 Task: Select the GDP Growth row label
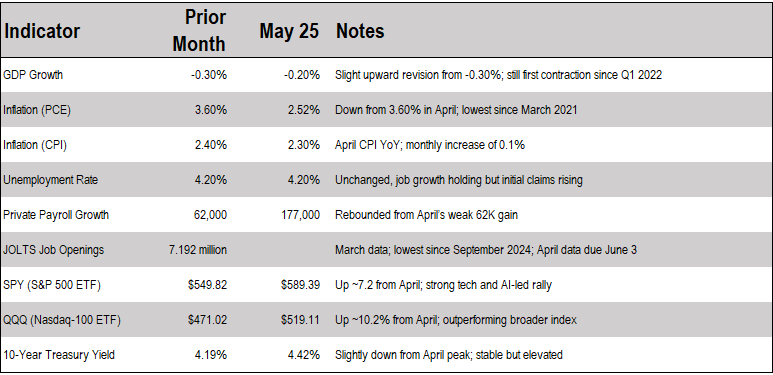[x=33, y=75]
